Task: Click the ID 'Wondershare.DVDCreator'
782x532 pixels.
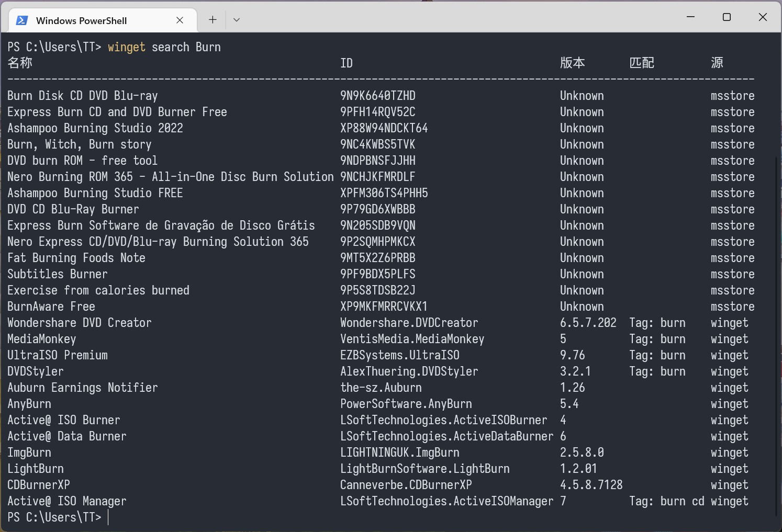Action: [409, 323]
